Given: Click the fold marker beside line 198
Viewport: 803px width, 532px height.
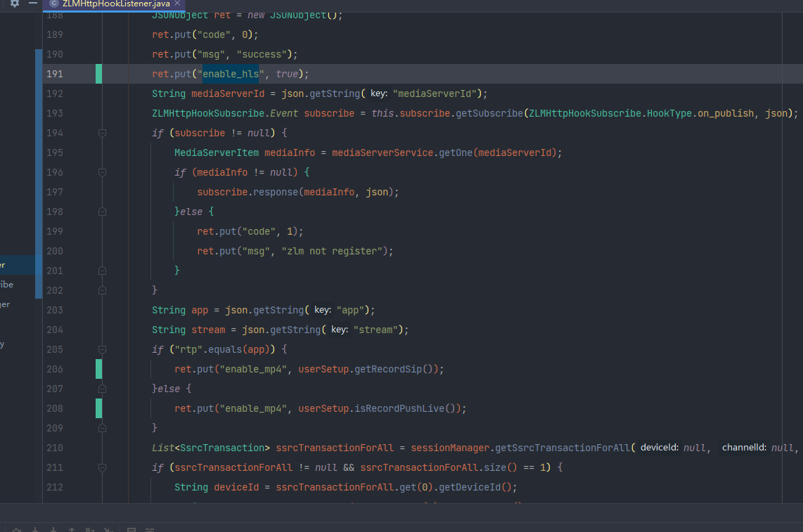Looking at the screenshot, I should (103, 211).
